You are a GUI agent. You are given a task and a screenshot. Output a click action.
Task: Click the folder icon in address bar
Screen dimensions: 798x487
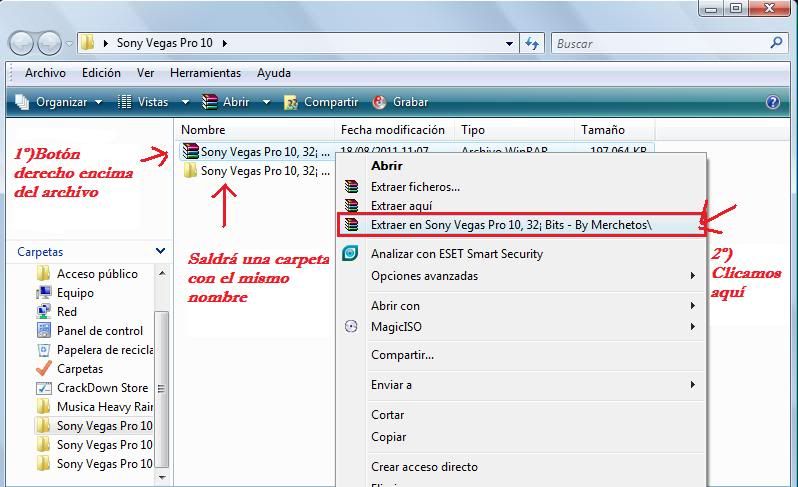(88, 43)
